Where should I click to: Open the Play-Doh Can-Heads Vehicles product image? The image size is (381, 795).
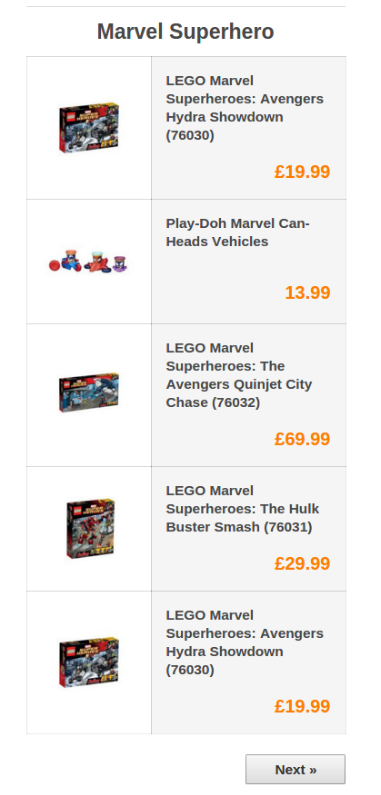pyautogui.click(x=88, y=261)
